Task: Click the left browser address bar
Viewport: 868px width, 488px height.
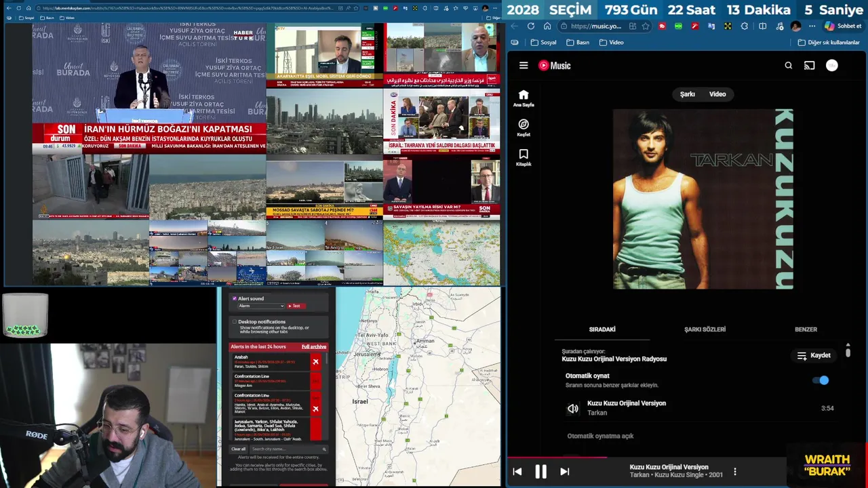Action: (x=197, y=8)
